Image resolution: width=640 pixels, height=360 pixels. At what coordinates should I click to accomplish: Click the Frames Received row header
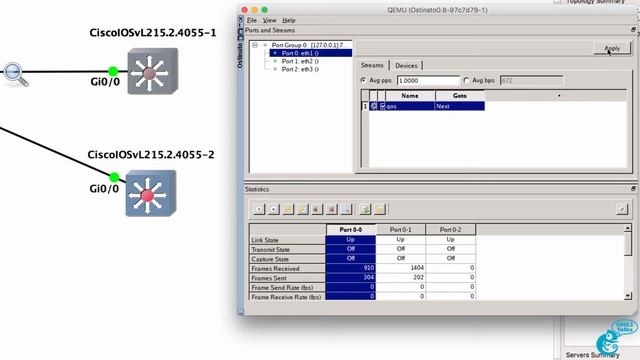pos(287,269)
